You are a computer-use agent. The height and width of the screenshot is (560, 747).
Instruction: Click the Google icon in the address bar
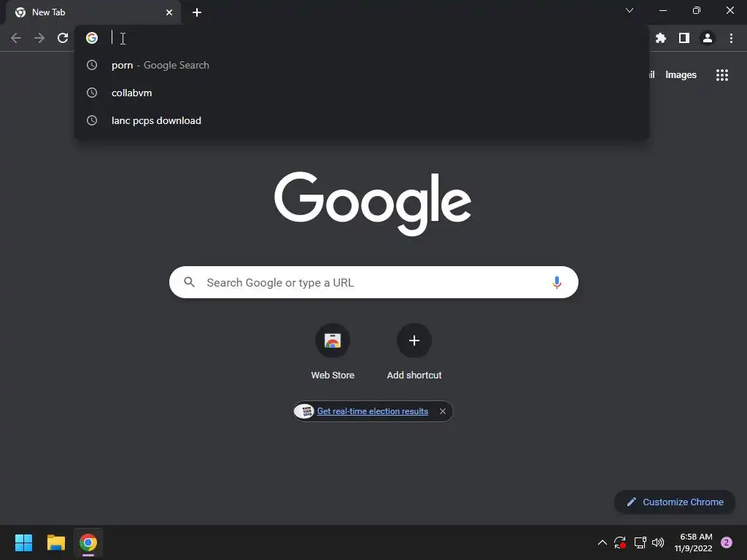click(92, 38)
